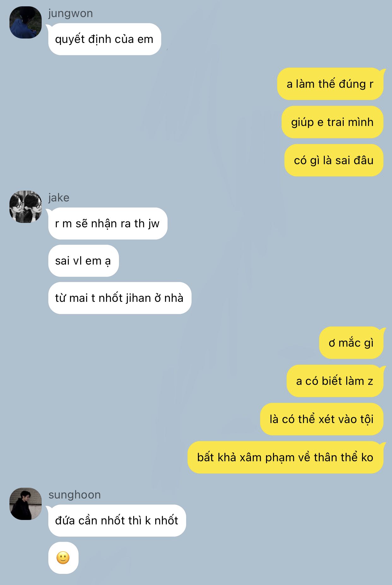Image resolution: width=392 pixels, height=585 pixels.
Task: Tap message "đứa cần nhốt thì k nhốt"
Action: pos(117,521)
